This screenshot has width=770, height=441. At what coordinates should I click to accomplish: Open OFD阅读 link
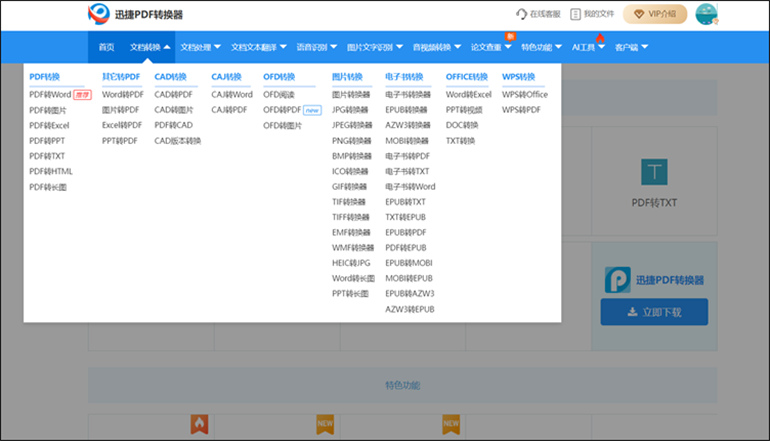coord(279,94)
